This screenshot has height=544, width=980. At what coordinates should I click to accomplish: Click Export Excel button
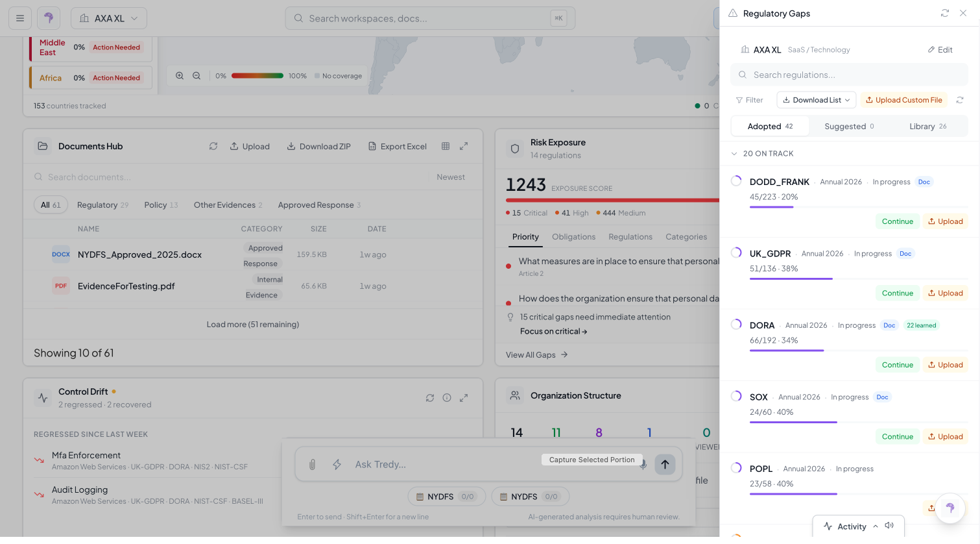click(398, 147)
